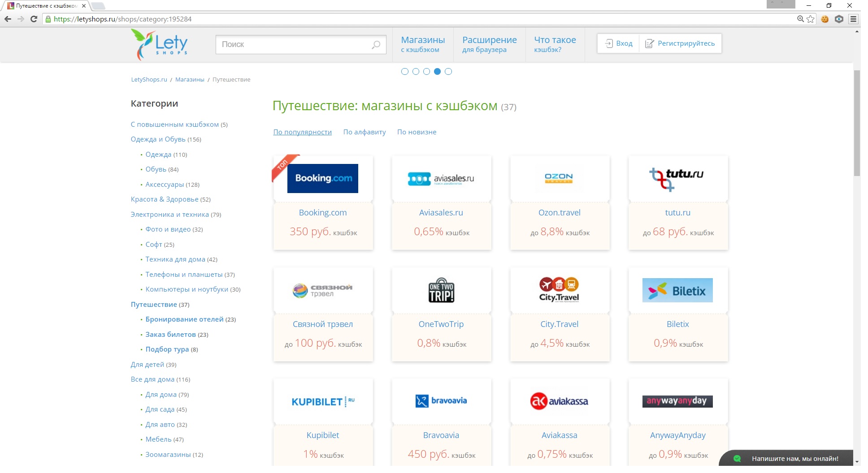Open Компьютеры и ноутбуки subcategory
The width and height of the screenshot is (868, 473).
pyautogui.click(x=193, y=289)
